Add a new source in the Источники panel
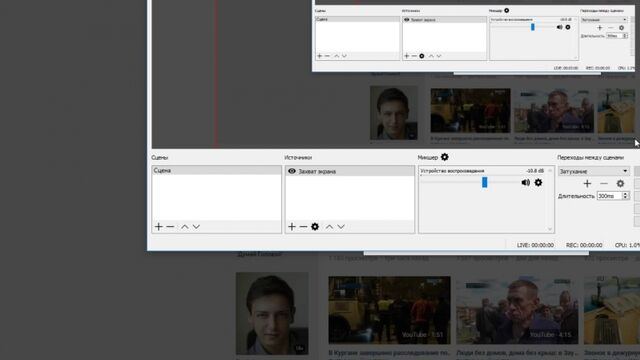The image size is (640, 360). [x=292, y=227]
